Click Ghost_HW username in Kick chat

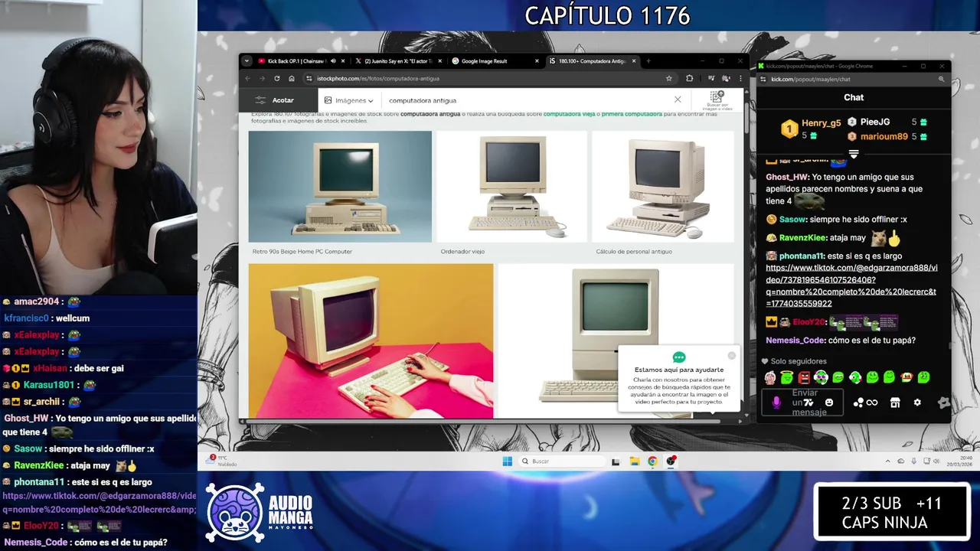[x=787, y=177]
